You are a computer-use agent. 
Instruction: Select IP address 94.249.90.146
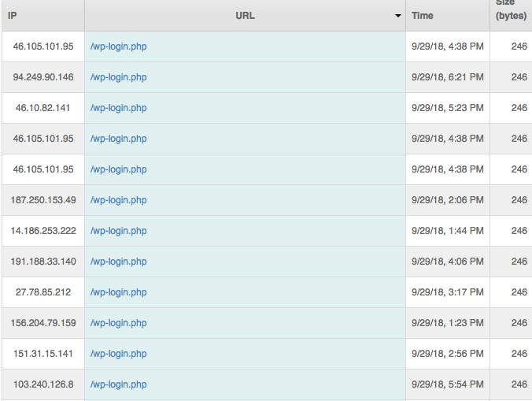[43, 77]
